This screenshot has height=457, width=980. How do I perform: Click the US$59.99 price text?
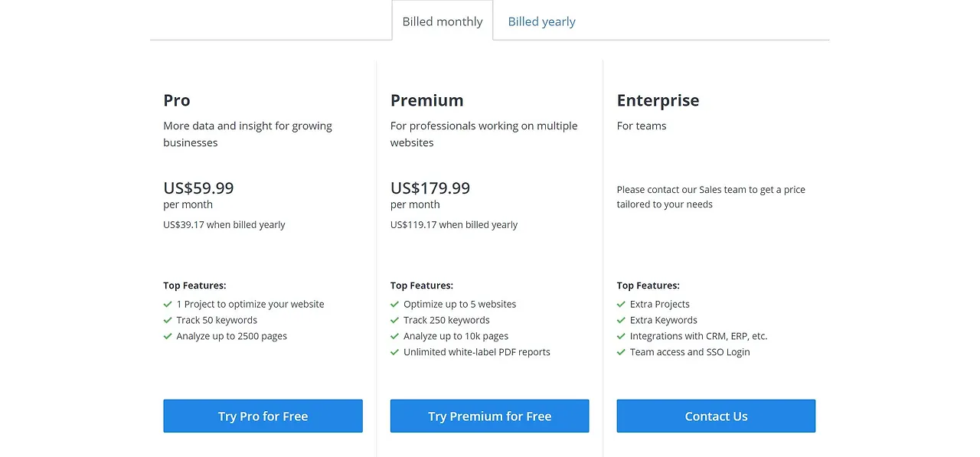[198, 188]
